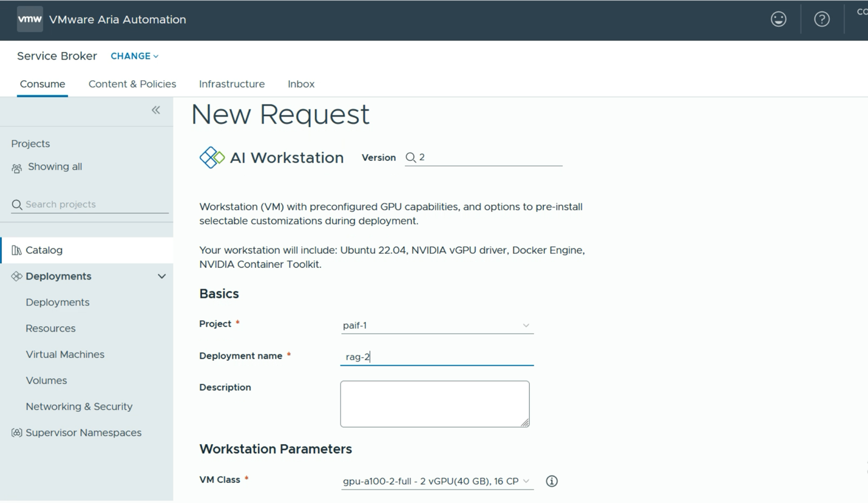Click the search projects magnifier icon
The width and height of the screenshot is (868, 503).
17,205
